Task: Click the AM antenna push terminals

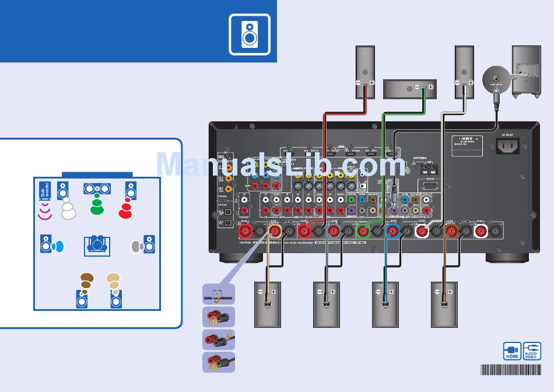Action: tap(429, 169)
